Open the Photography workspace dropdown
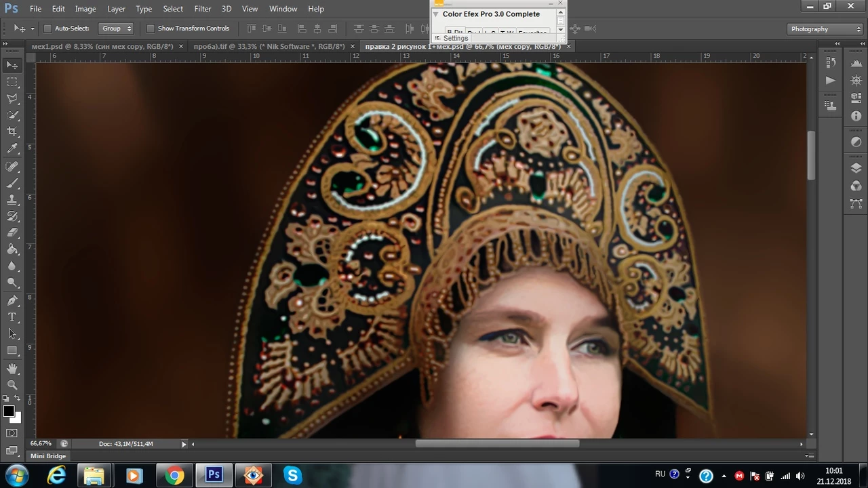This screenshot has width=868, height=488. [x=825, y=29]
